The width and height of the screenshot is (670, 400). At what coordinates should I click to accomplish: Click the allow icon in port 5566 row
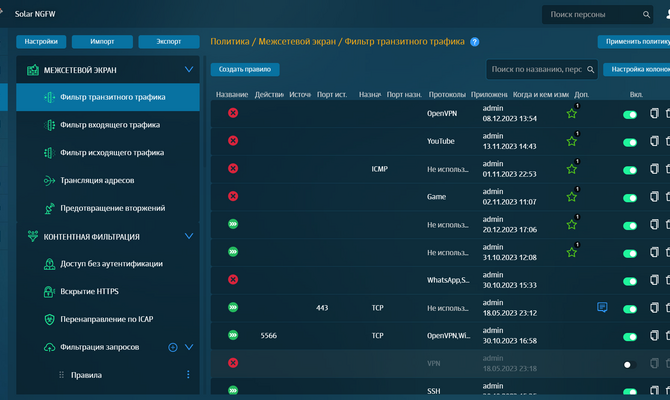pyautogui.click(x=233, y=335)
